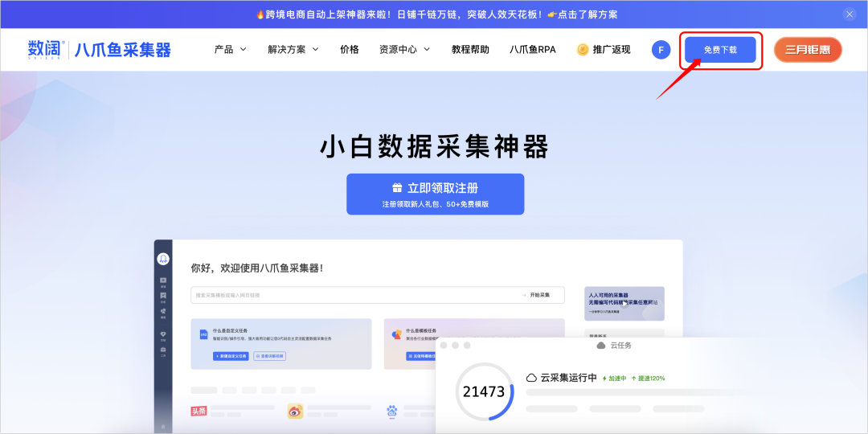Click the colorful shapes icon on the template task card
The image size is (868, 434).
pyautogui.click(x=396, y=334)
